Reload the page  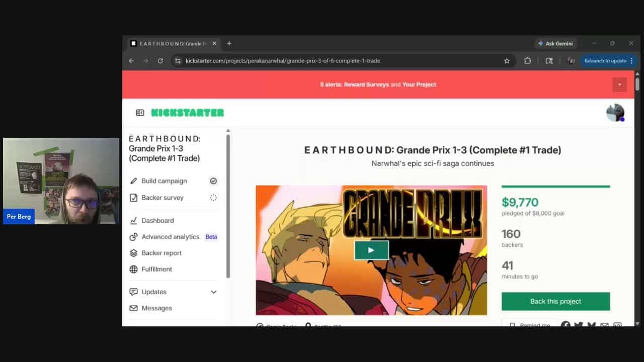(160, 61)
